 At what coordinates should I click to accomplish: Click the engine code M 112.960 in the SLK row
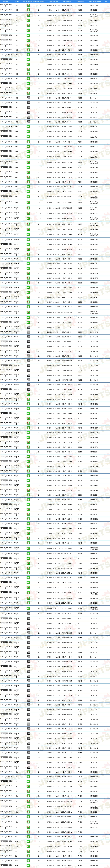[94, 866]
